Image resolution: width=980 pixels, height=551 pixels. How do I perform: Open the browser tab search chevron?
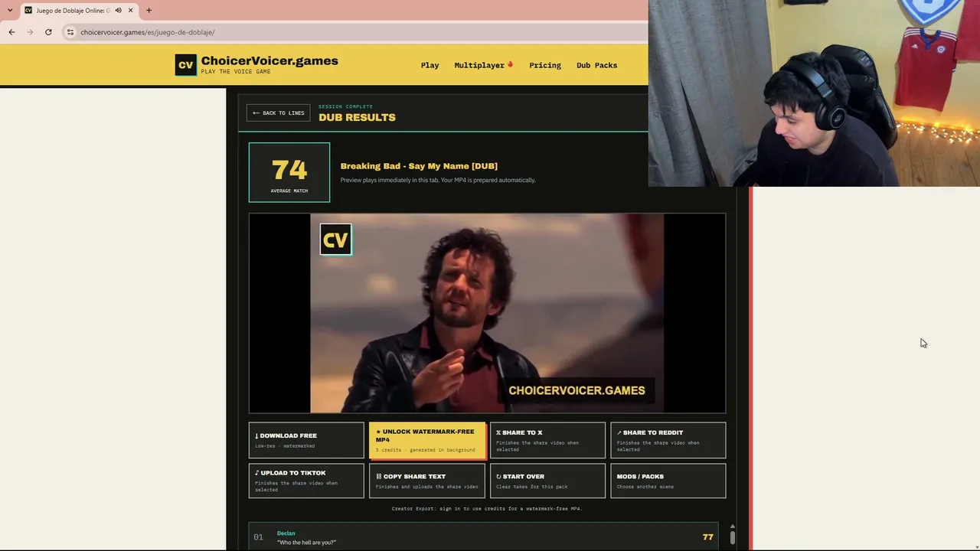point(9,10)
